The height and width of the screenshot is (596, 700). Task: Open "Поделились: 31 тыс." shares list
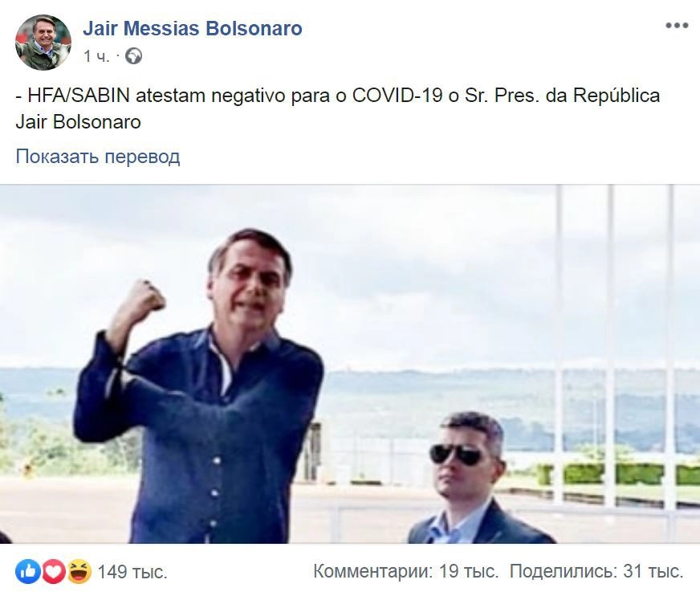click(x=596, y=571)
